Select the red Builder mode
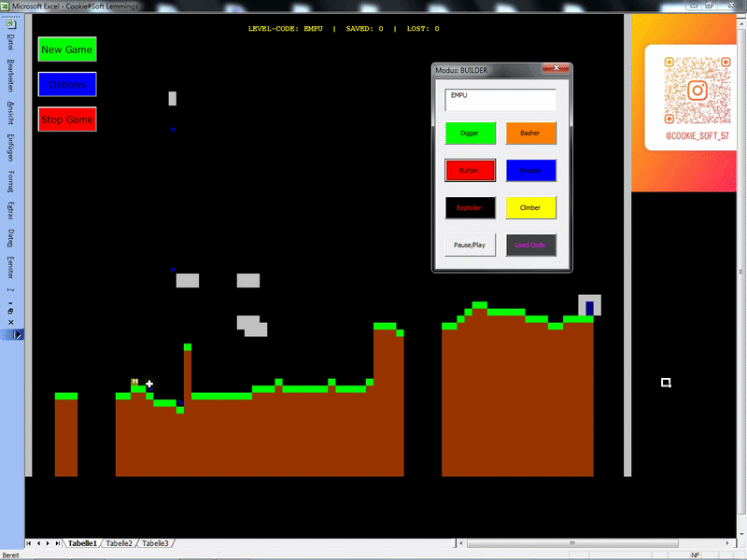This screenshot has width=747, height=560. click(x=471, y=170)
